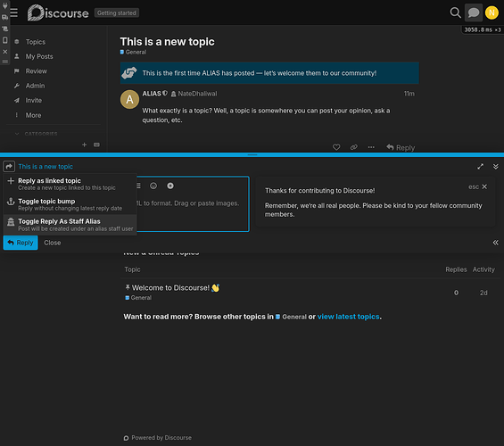Screen dimensions: 504x446
Task: Click the 2d activity value
Action: pos(483,293)
